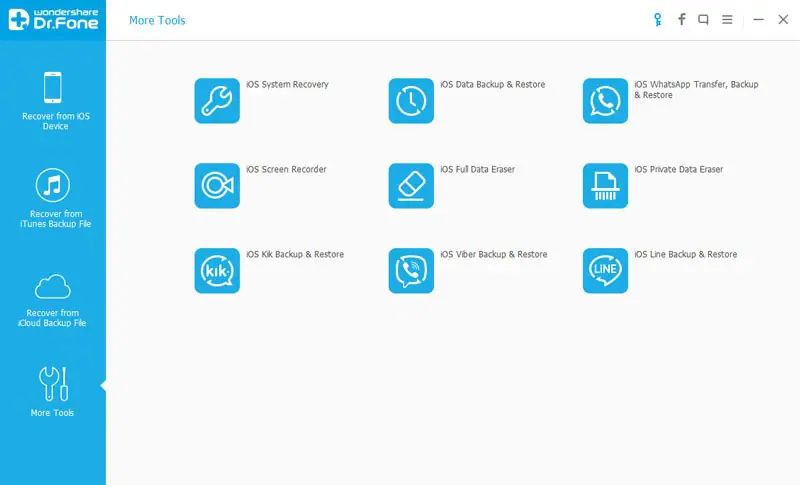Screen dimensions: 800x485
Task: Open the iOS System Recovery wrench icon
Action: click(x=217, y=100)
